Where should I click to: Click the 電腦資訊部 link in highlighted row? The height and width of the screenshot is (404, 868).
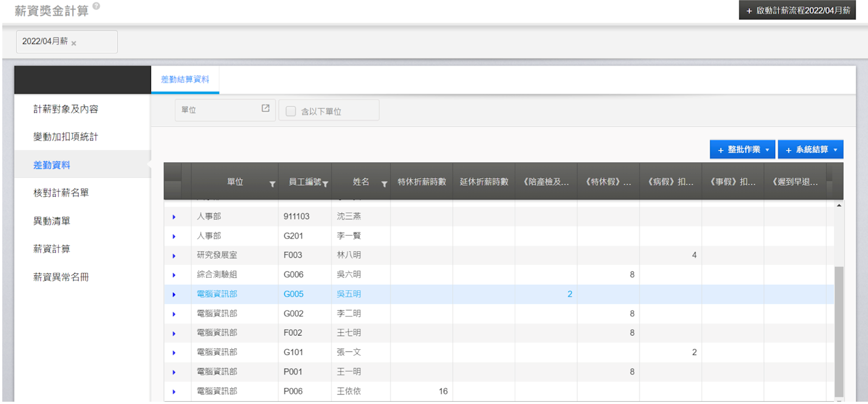[x=217, y=294]
